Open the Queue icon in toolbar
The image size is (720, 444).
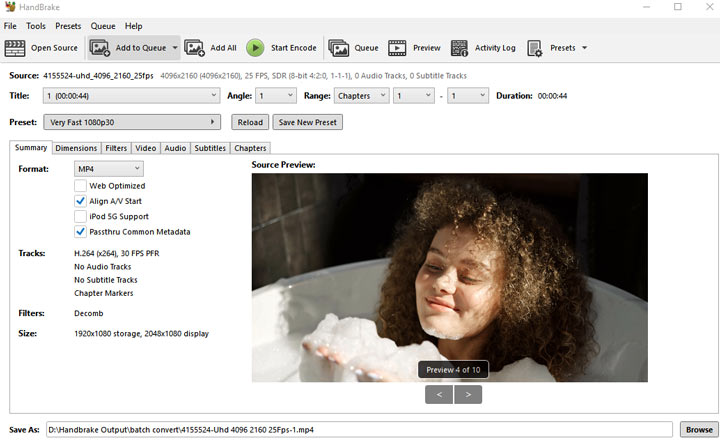point(339,48)
